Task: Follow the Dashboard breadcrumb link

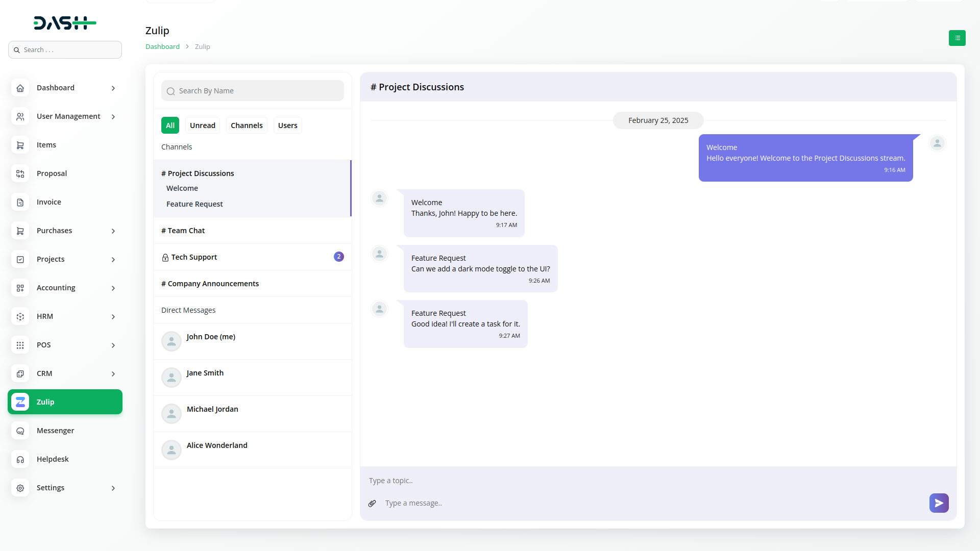Action: pos(162,46)
